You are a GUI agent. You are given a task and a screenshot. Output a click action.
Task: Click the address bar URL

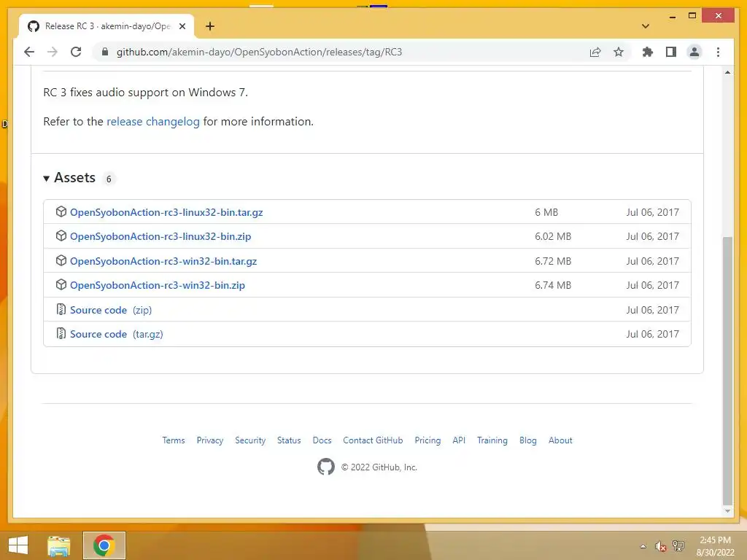pyautogui.click(x=259, y=52)
